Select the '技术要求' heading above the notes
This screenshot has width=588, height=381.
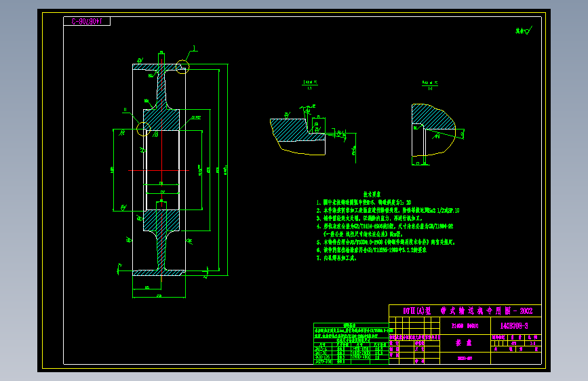pyautogui.click(x=372, y=195)
